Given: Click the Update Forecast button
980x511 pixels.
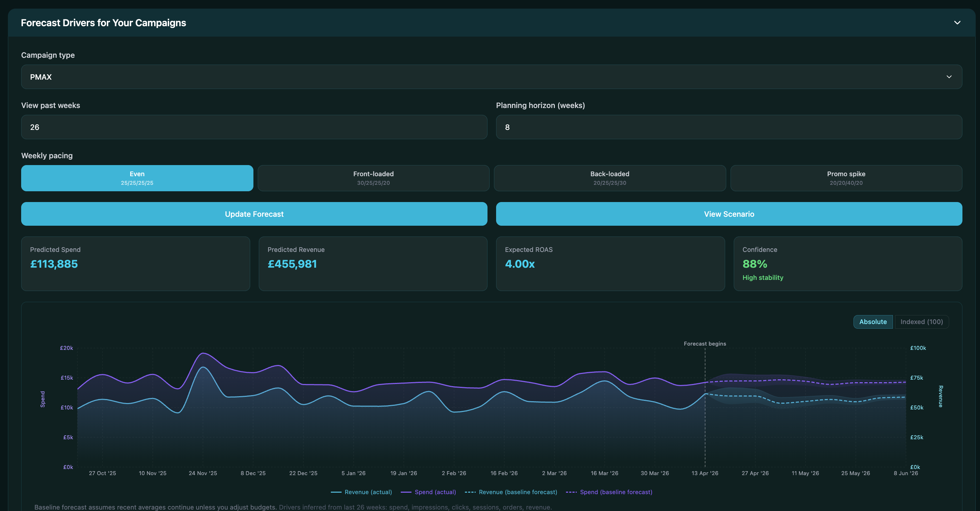Looking at the screenshot, I should pyautogui.click(x=254, y=214).
